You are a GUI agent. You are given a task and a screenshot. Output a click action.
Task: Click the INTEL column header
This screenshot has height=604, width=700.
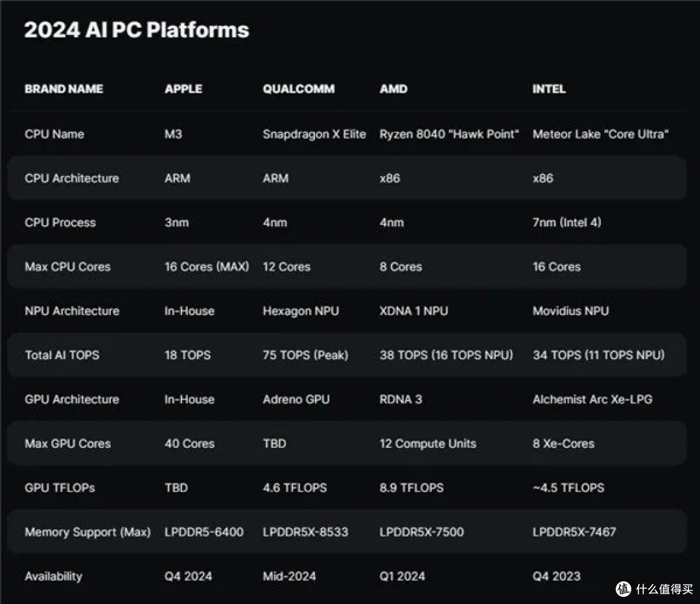549,89
